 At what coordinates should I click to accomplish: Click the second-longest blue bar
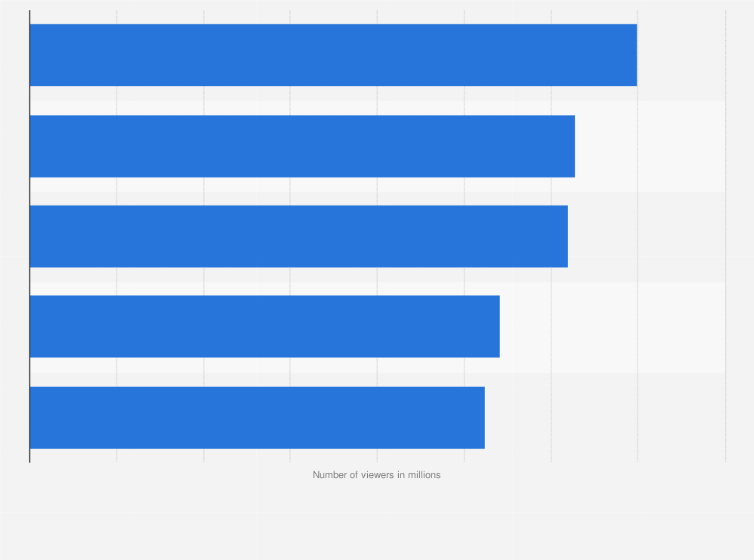click(302, 146)
